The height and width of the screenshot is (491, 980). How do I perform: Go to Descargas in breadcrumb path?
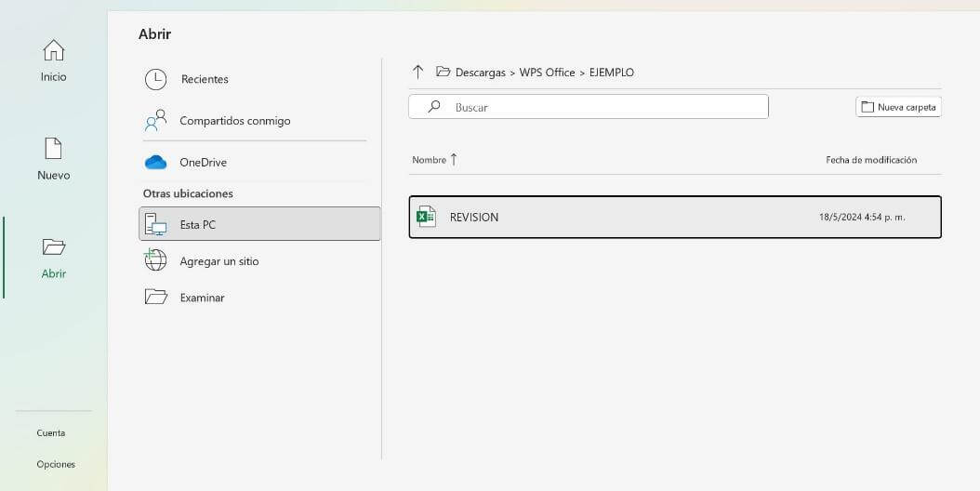[480, 73]
